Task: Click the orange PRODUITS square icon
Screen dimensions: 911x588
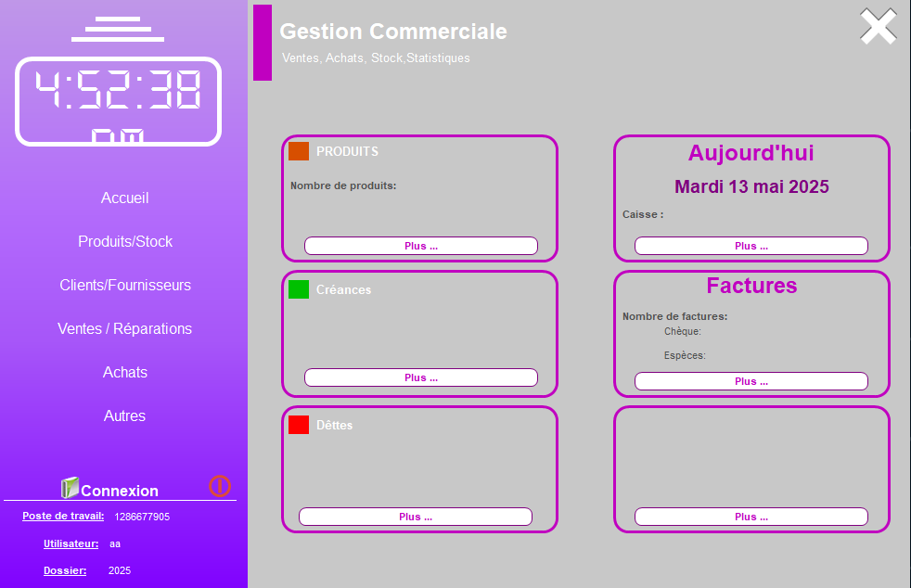Action: 299,151
